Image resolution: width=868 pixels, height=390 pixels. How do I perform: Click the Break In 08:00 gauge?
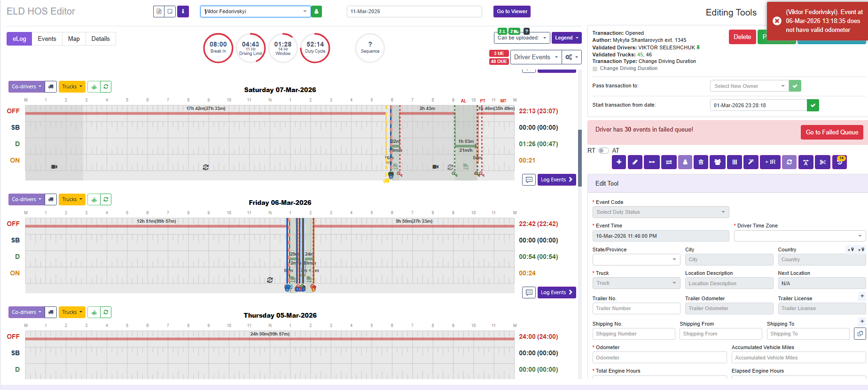218,48
